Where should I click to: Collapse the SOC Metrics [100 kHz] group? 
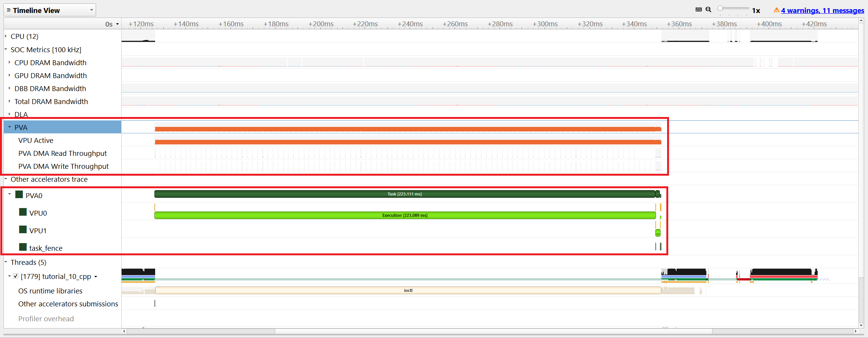[x=6, y=50]
